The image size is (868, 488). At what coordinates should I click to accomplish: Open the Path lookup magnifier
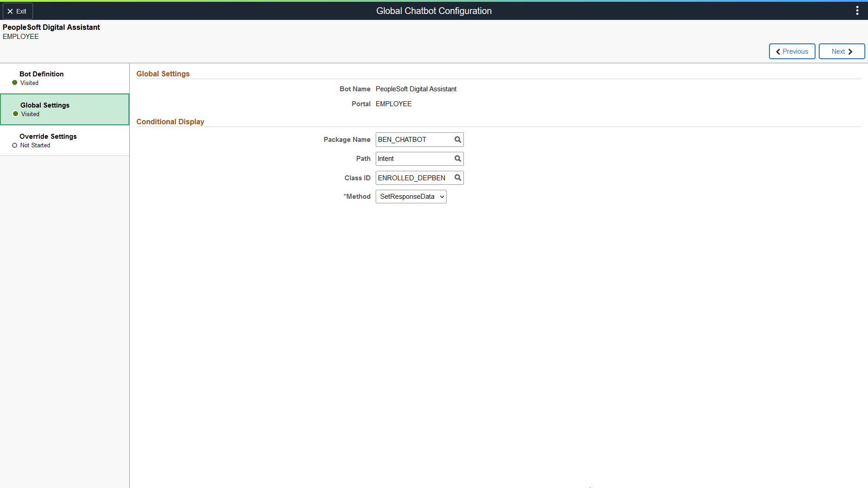[x=458, y=159]
